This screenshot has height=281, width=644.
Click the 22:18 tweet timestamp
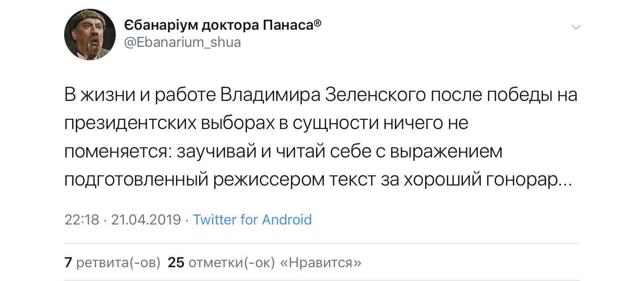(x=82, y=219)
